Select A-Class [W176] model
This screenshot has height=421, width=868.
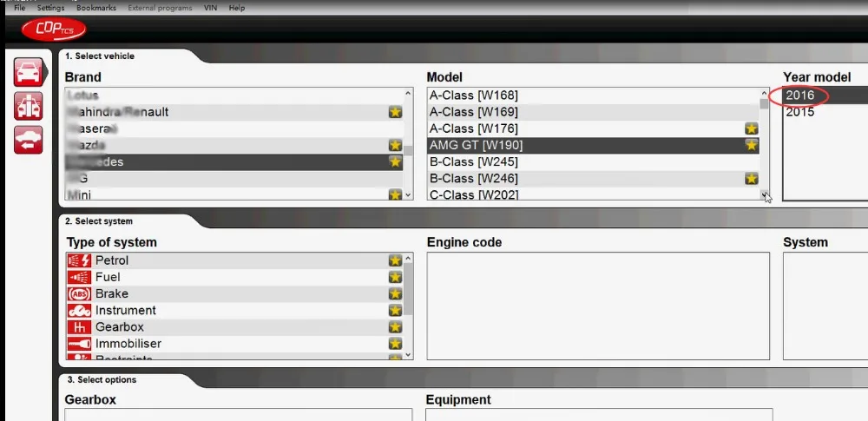[594, 128]
